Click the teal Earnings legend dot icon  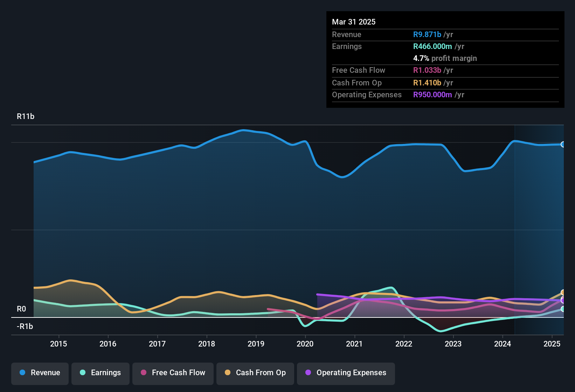click(83, 373)
